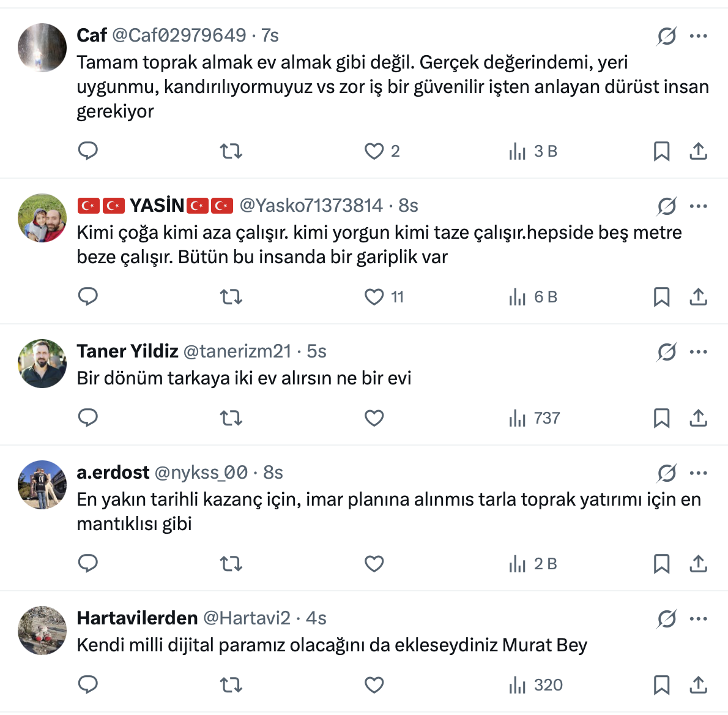Open more options on Caf's tweet
Image resolution: width=728 pixels, height=715 pixels.
(x=698, y=36)
